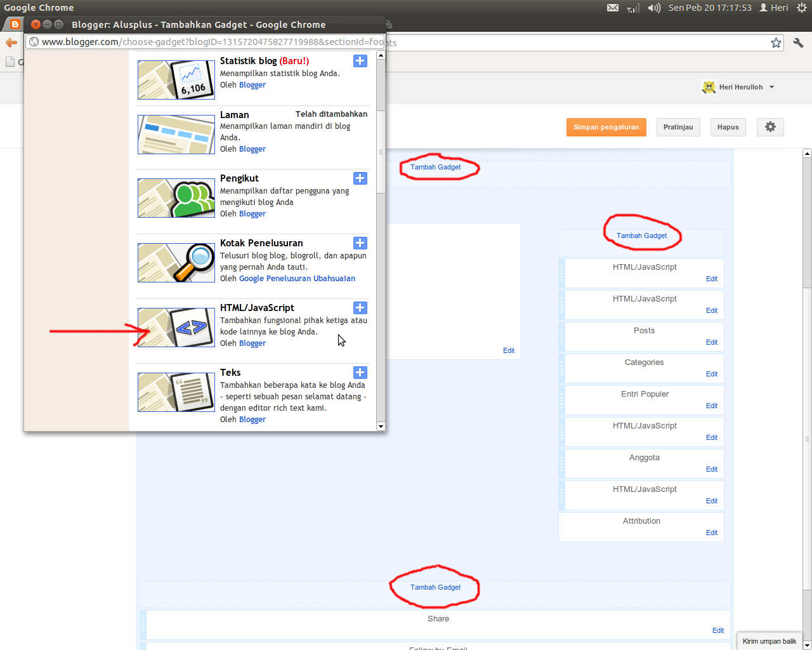Add the Statistik blog gadget with plus icon

pos(360,61)
